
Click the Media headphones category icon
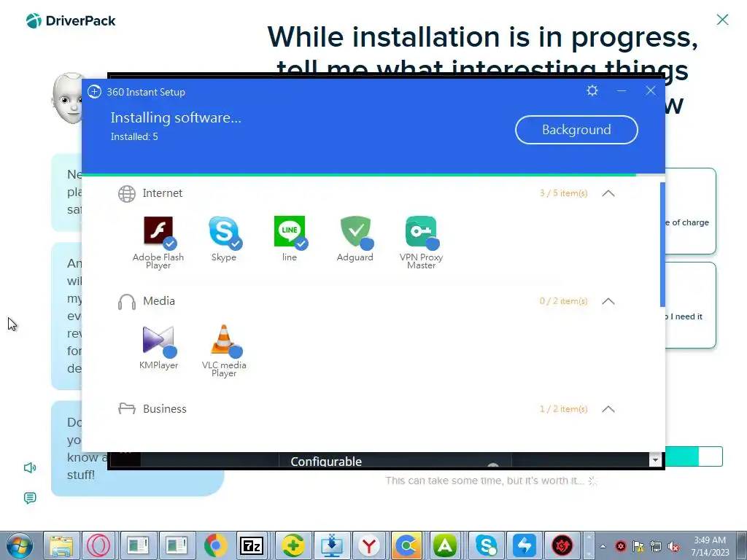tap(127, 301)
